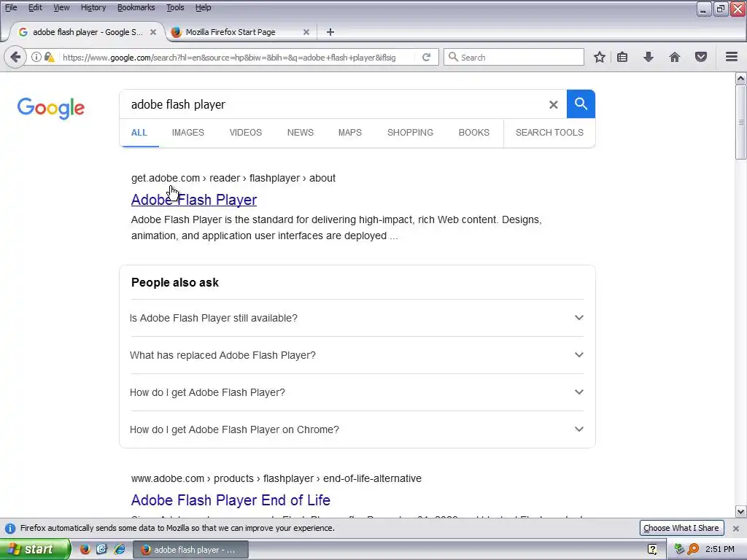Open the View menu
The image size is (747, 560).
point(61,7)
